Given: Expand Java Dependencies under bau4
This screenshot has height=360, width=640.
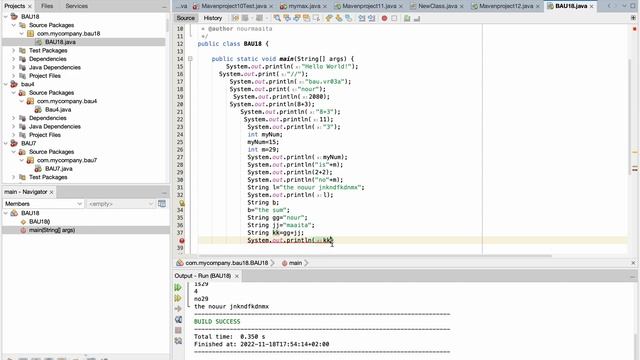Looking at the screenshot, I should click(x=13, y=127).
